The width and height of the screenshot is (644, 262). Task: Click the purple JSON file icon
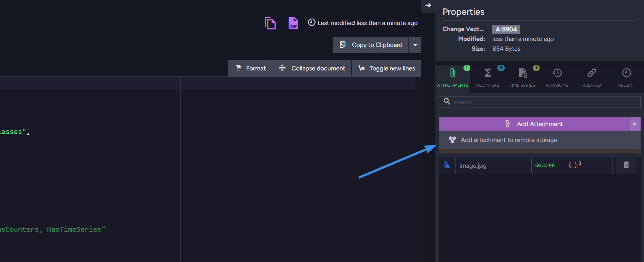click(293, 23)
